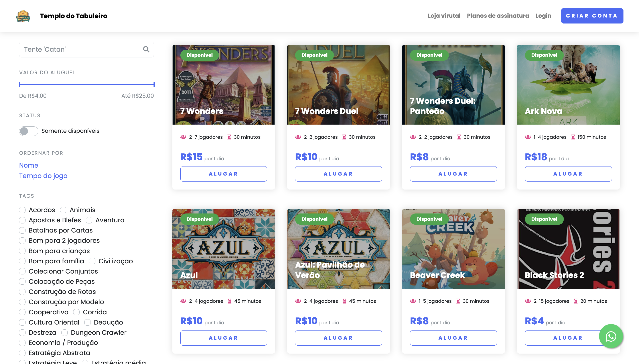Toggle Somente disponíveis switch

(29, 131)
